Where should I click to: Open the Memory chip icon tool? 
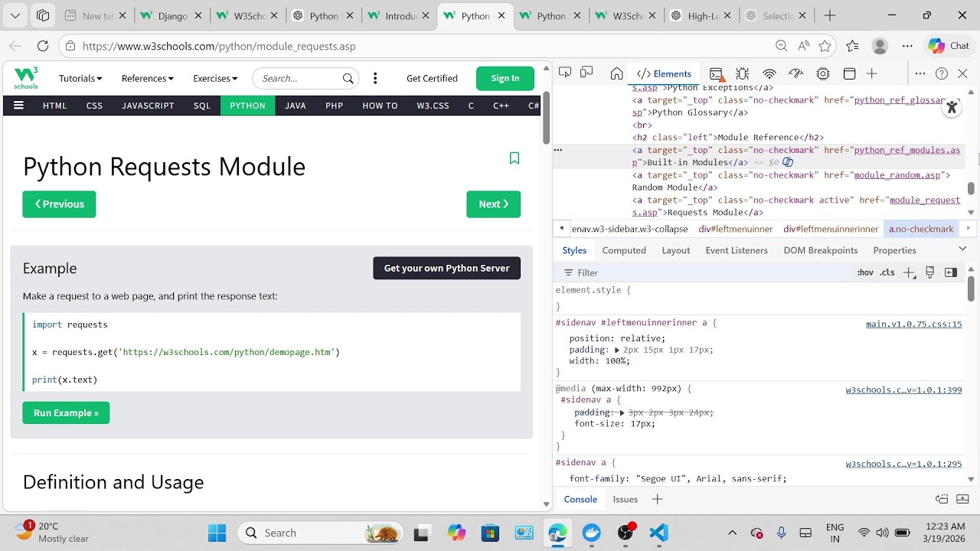823,73
